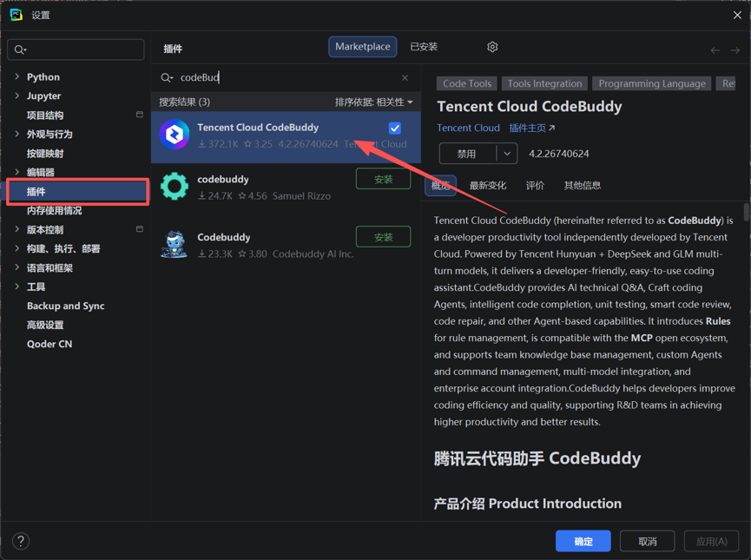Image resolution: width=751 pixels, height=560 pixels.
Task: Uncheck the Tencent Cloud CodeBuddy enabled checkbox
Action: (395, 128)
